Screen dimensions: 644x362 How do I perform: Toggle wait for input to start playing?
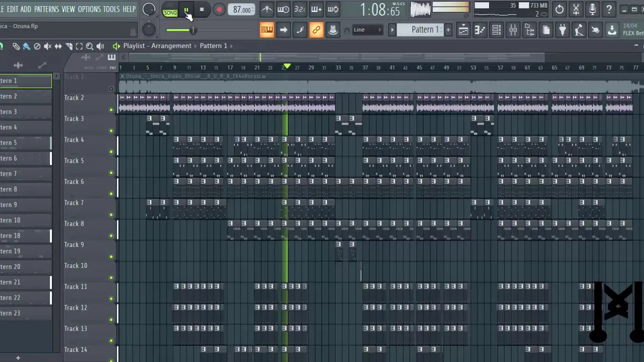coord(283,9)
